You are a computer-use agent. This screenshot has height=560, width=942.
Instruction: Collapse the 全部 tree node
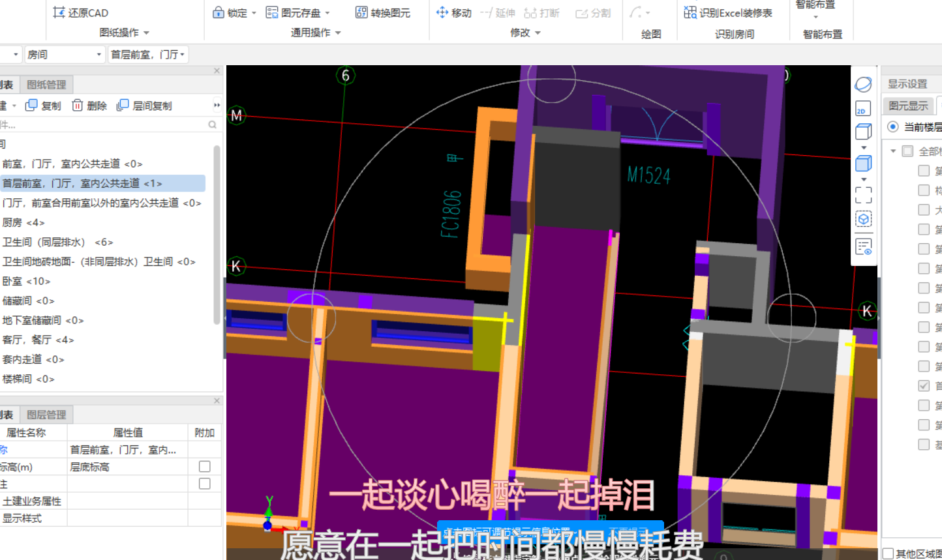pos(893,151)
